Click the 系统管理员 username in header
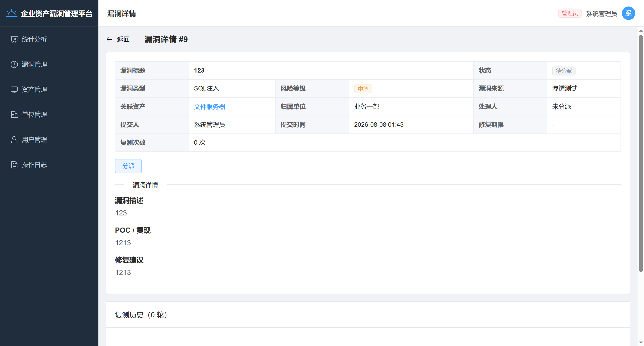Viewport: 644px width, 346px height. click(601, 13)
